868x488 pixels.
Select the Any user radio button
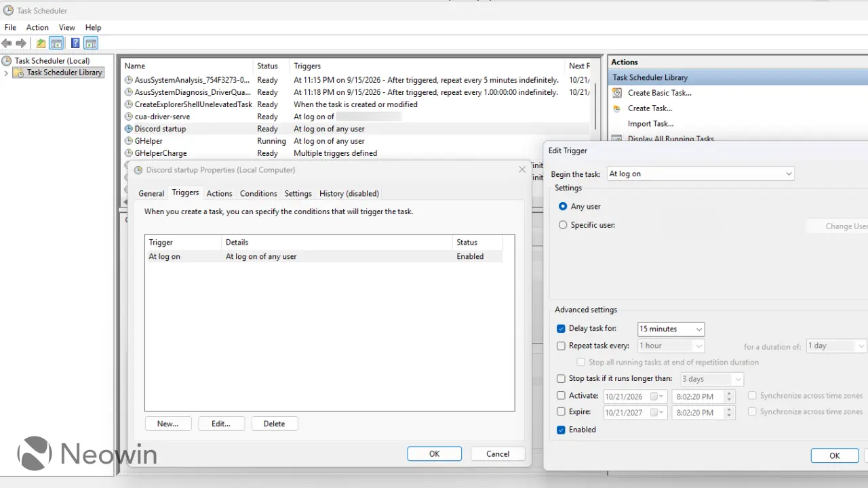click(563, 206)
